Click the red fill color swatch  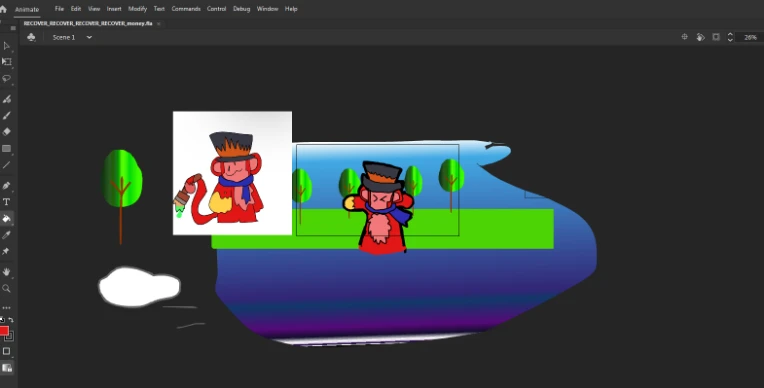point(4,331)
